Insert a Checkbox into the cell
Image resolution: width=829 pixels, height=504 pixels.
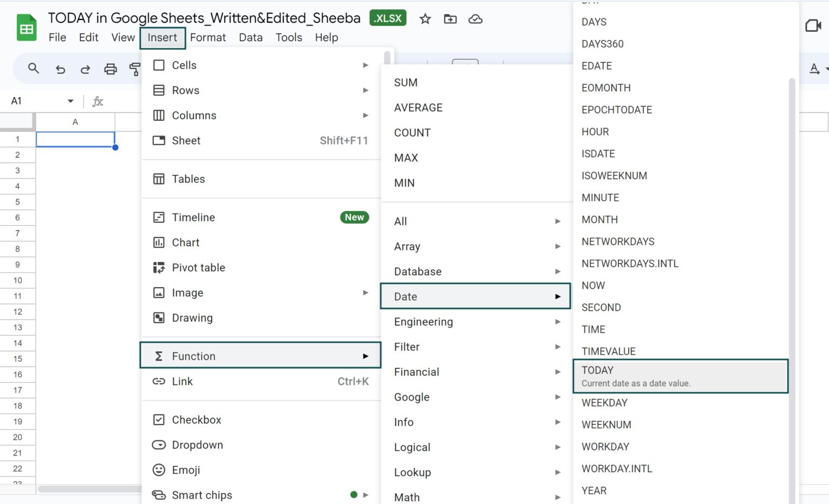click(x=260, y=420)
